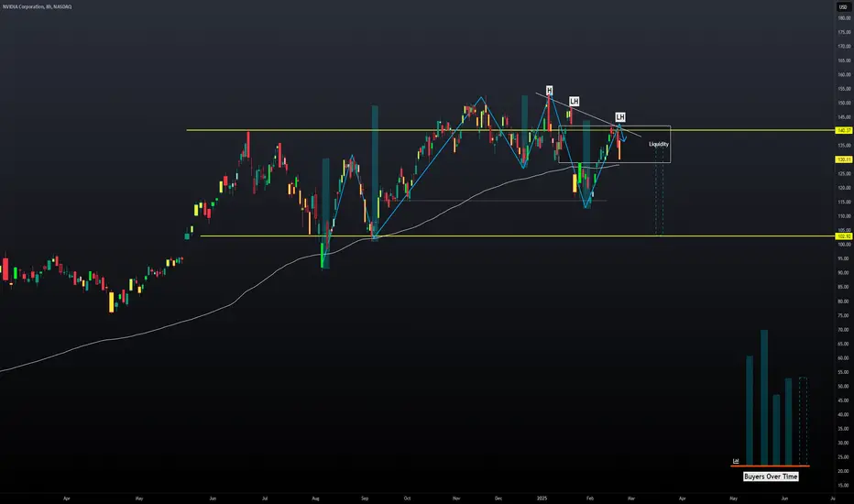Select the USD currency label
The height and width of the screenshot is (504, 854).
pyautogui.click(x=843, y=7)
